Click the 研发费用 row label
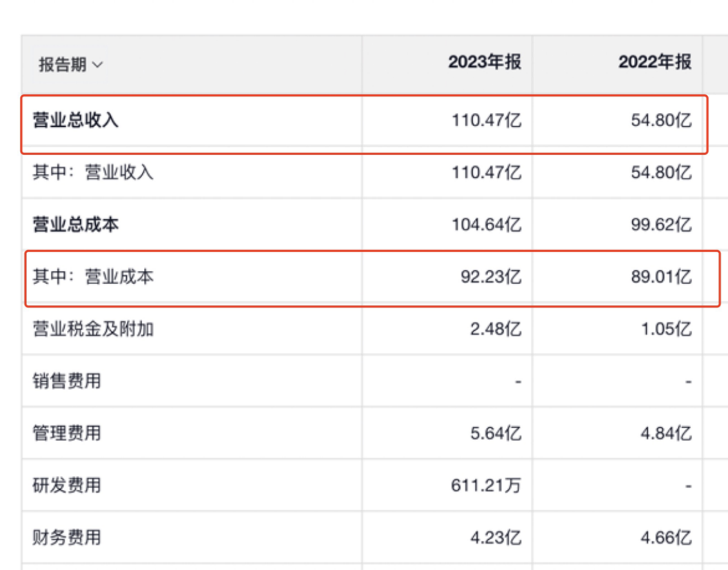Image resolution: width=728 pixels, height=570 pixels. point(67,485)
